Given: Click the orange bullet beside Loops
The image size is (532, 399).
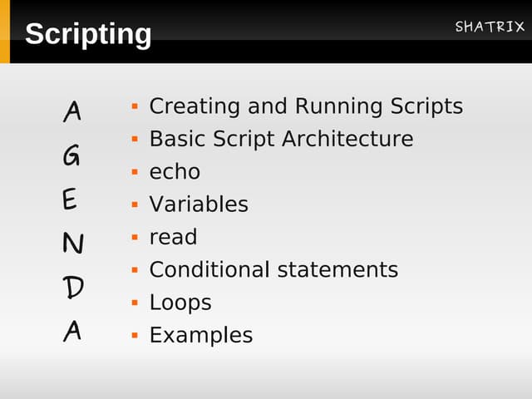Looking at the screenshot, I should (133, 303).
